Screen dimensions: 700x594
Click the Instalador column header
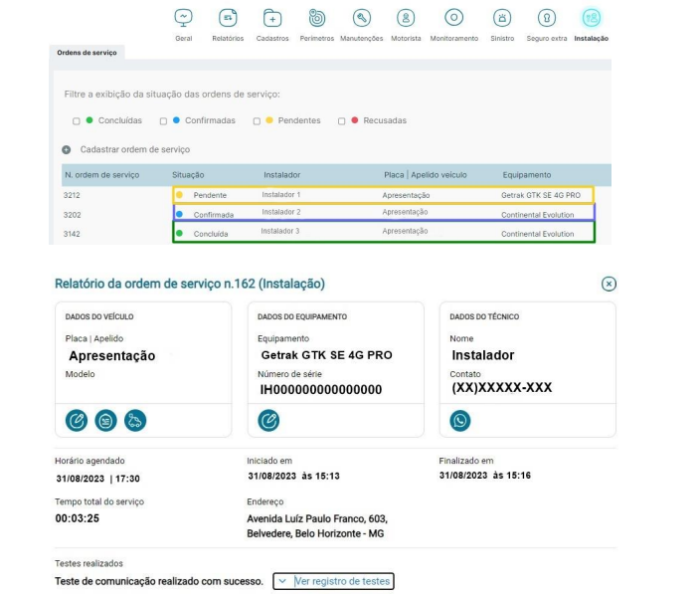[281, 175]
